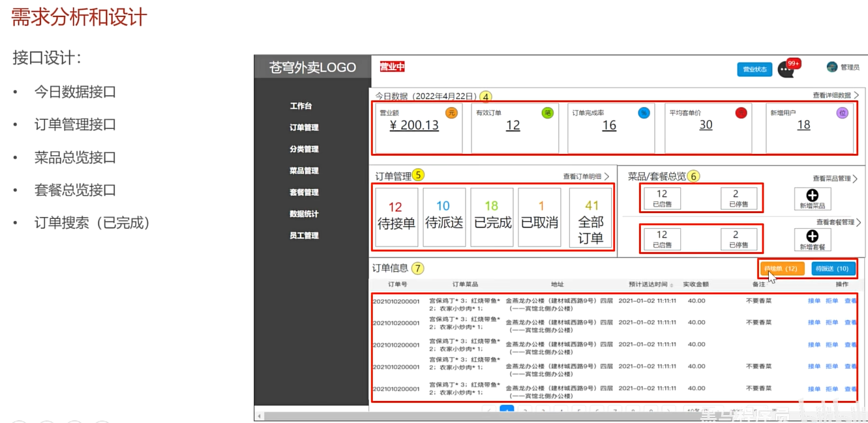The image size is (868, 423).
Task: Open 员工管理 in the sidebar menu
Action: click(305, 235)
